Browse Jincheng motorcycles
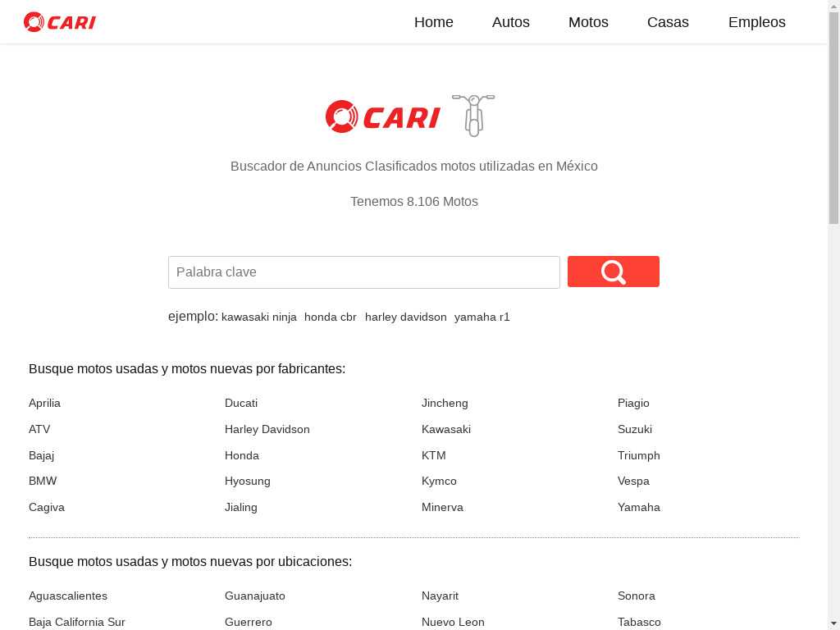Image resolution: width=840 pixels, height=630 pixels. [445, 403]
